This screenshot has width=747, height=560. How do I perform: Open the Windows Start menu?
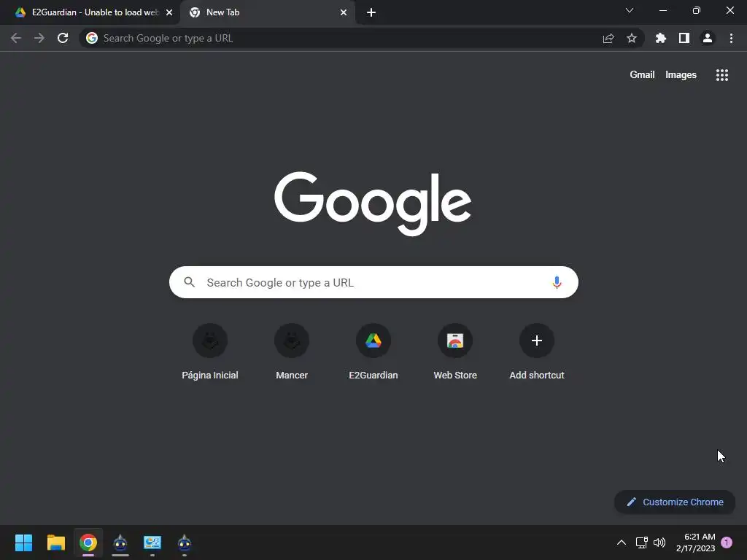tap(23, 542)
